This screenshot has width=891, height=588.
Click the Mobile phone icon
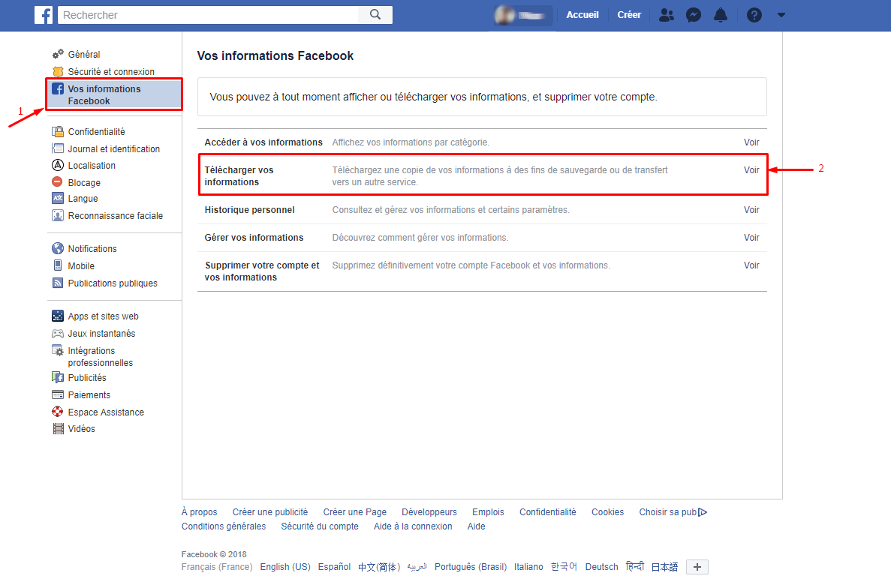pos(58,265)
